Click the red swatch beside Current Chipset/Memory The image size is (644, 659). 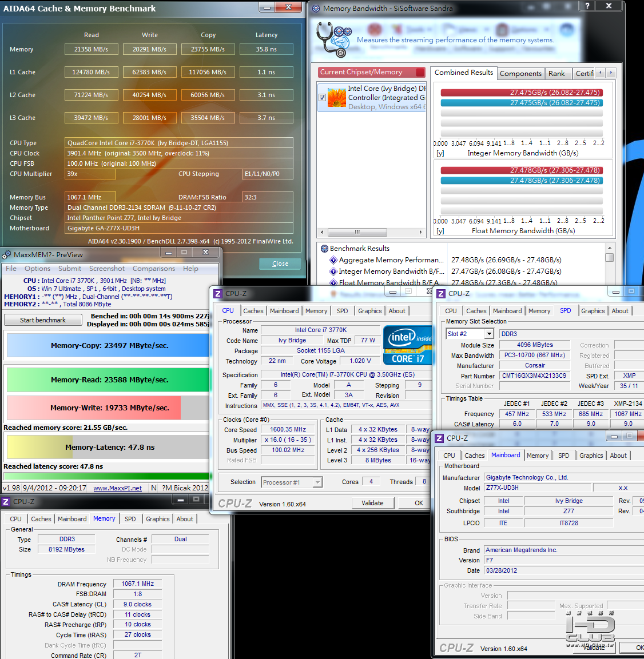point(420,72)
